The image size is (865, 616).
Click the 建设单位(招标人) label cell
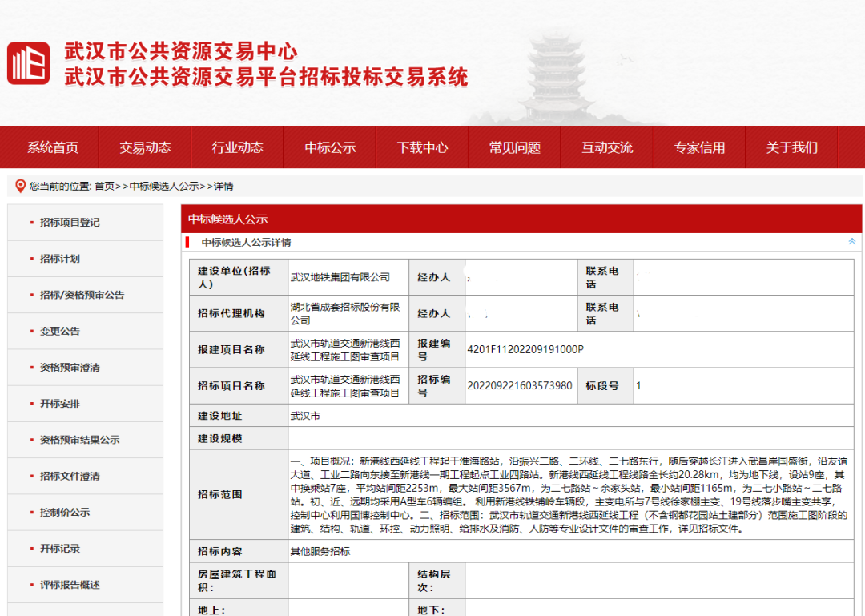tap(239, 277)
